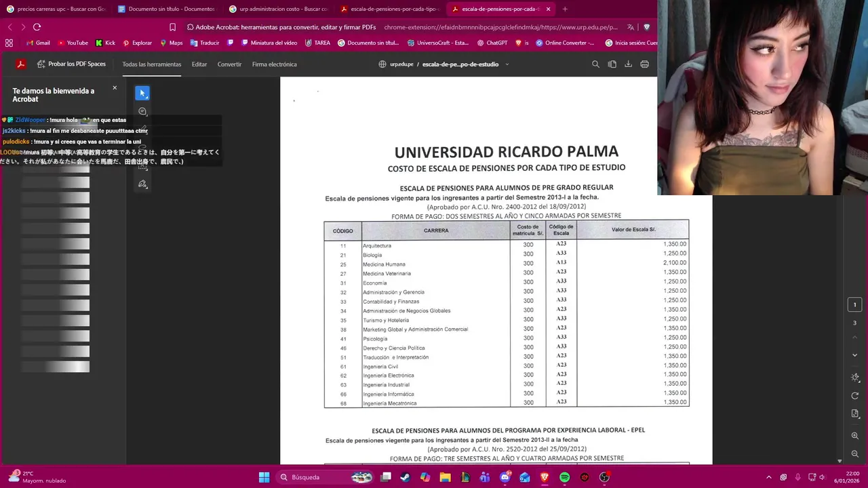The image size is (868, 488).
Task: Go back in browser history
Action: tap(9, 27)
